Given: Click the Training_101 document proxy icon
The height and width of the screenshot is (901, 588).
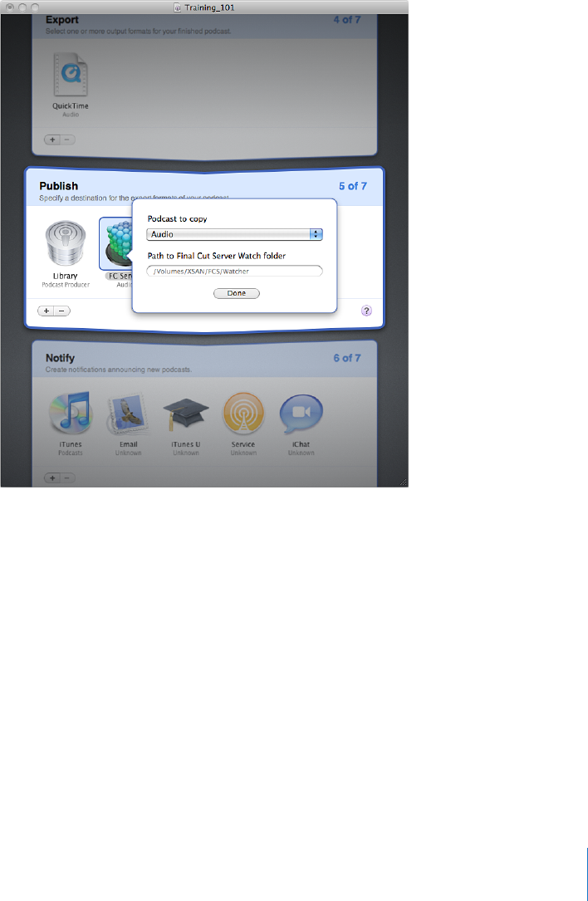Looking at the screenshot, I should tap(178, 8).
